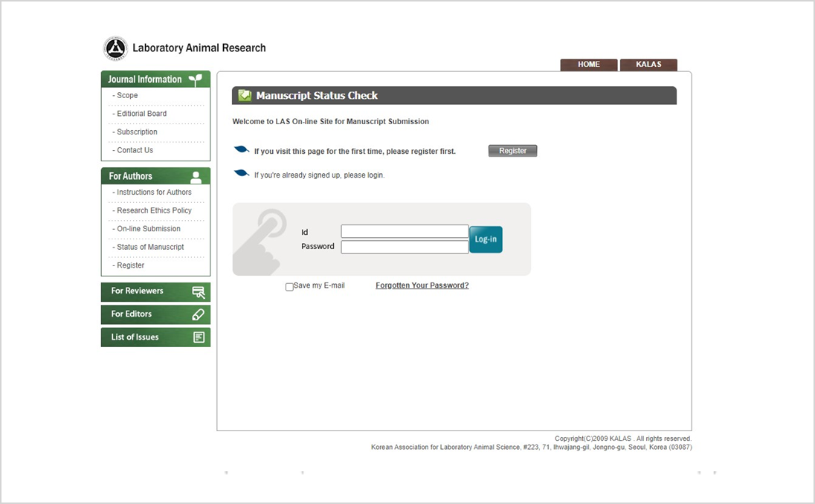Click the Forgotten Your Password link
This screenshot has width=815, height=504.
click(x=422, y=285)
